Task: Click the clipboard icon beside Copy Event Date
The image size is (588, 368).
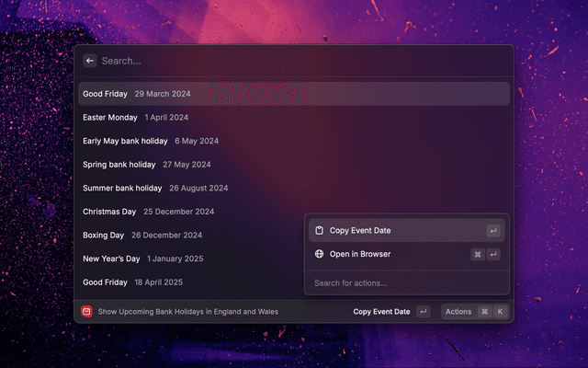Action: coord(319,230)
